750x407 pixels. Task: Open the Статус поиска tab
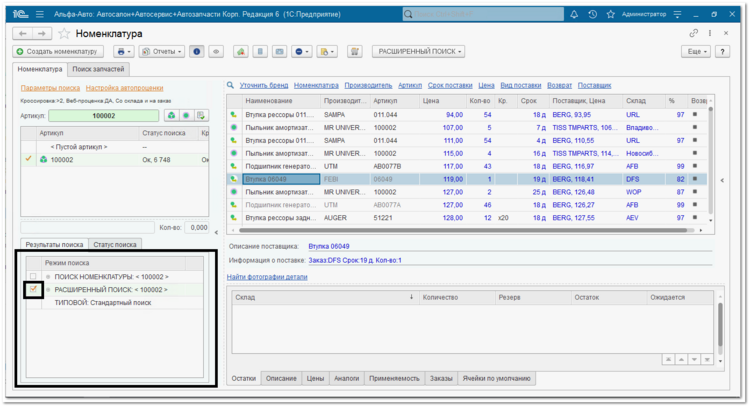pos(115,244)
